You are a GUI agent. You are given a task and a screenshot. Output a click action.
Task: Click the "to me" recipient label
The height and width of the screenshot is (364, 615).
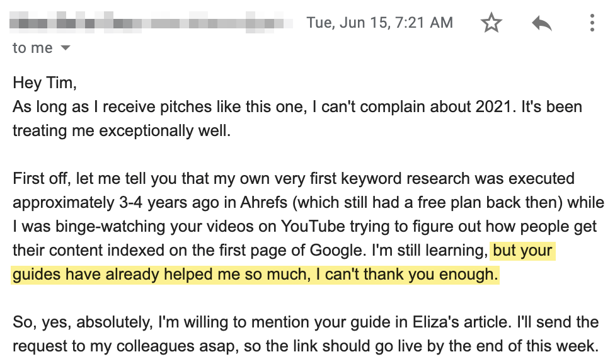(33, 48)
